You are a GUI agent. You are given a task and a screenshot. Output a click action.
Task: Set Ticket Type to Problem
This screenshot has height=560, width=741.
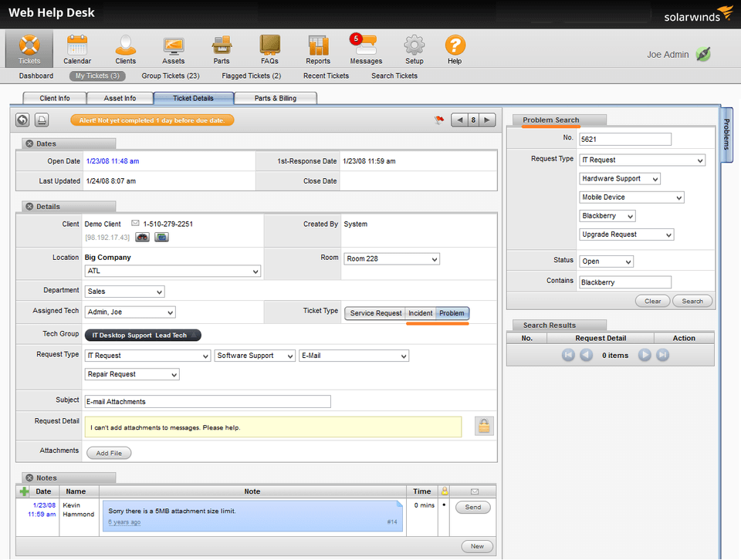(x=452, y=313)
